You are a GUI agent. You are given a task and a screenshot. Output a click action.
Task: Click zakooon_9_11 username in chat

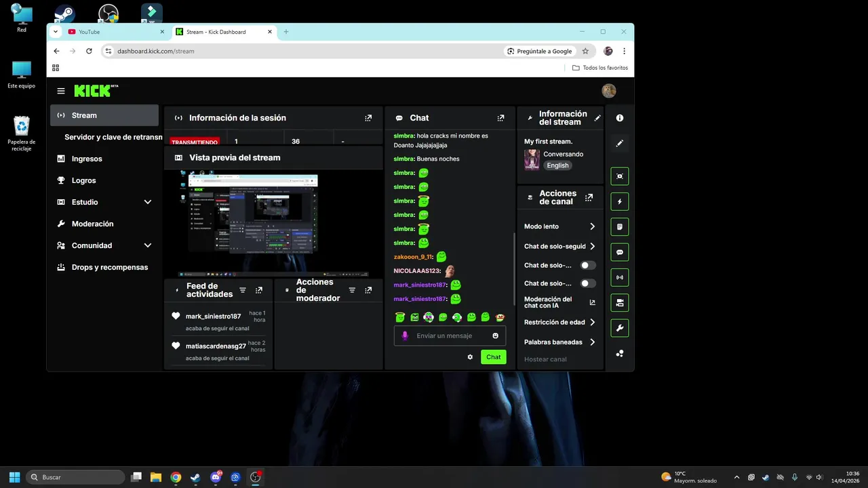[x=412, y=257]
